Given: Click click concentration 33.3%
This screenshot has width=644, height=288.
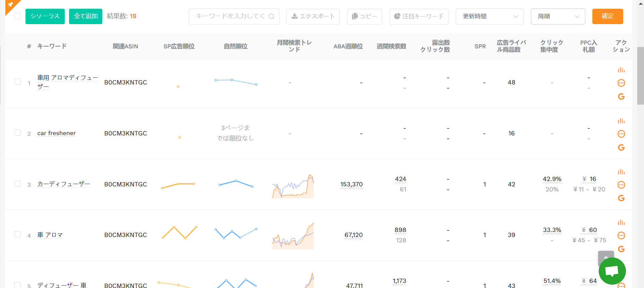Looking at the screenshot, I should pyautogui.click(x=552, y=230).
